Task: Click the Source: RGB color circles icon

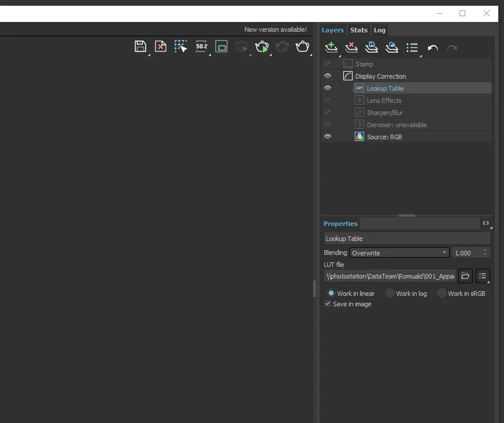Action: coord(360,136)
